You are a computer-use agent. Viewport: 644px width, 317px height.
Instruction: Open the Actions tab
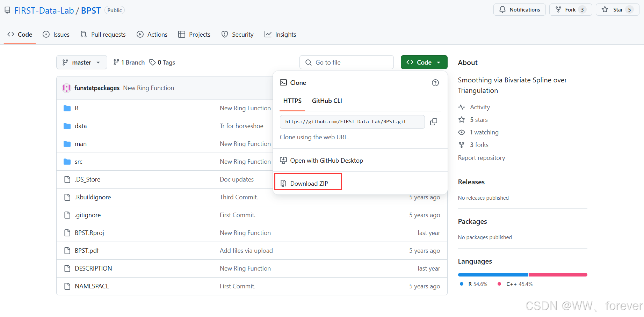pyautogui.click(x=152, y=34)
